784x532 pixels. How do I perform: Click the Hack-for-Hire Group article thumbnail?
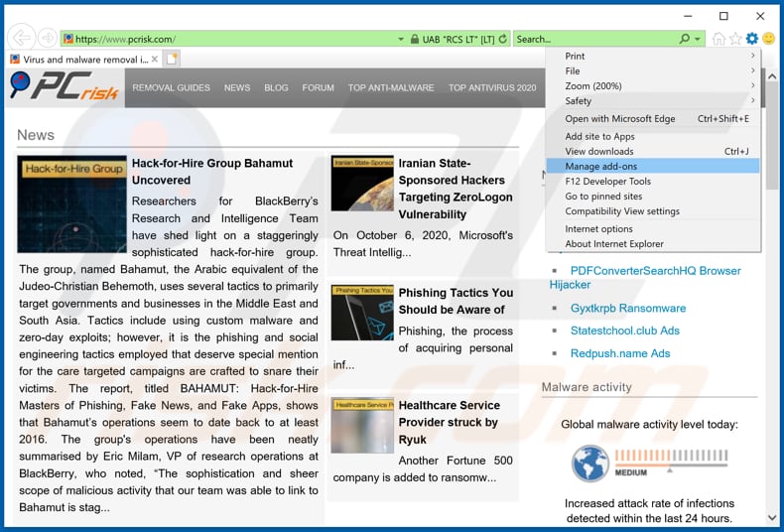(71, 204)
